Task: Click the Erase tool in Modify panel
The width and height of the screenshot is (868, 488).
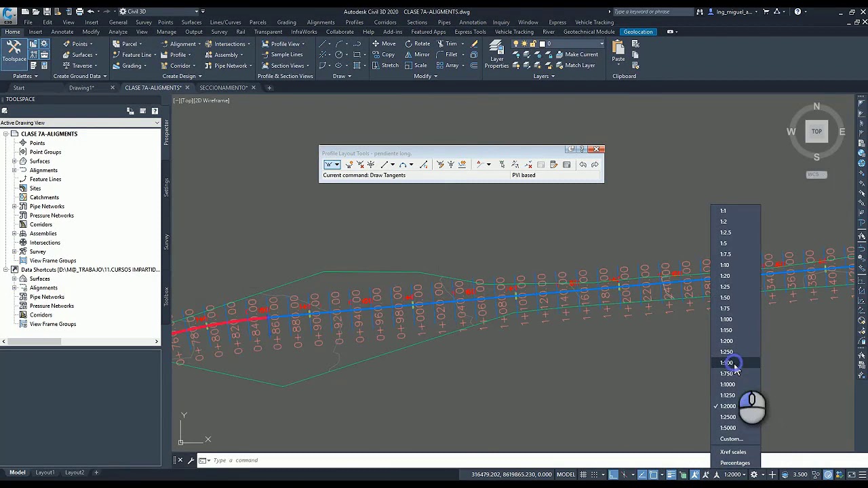Action: (474, 43)
